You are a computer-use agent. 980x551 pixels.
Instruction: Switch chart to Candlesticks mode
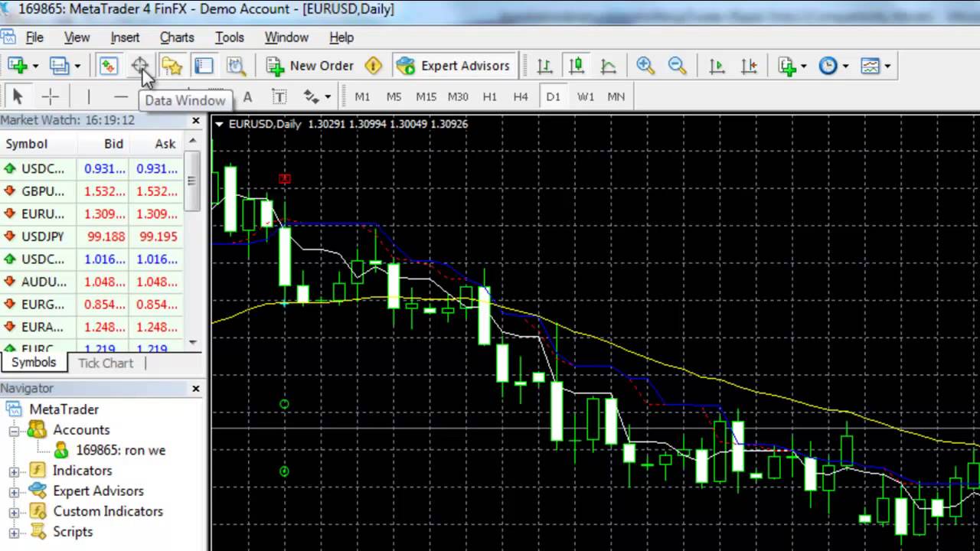(576, 66)
